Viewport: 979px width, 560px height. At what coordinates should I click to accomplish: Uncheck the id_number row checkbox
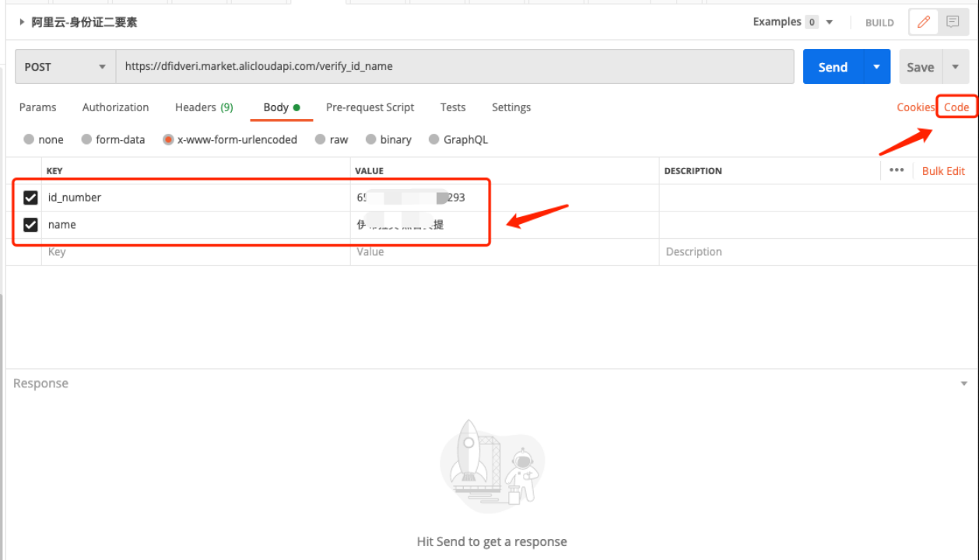pyautogui.click(x=30, y=198)
